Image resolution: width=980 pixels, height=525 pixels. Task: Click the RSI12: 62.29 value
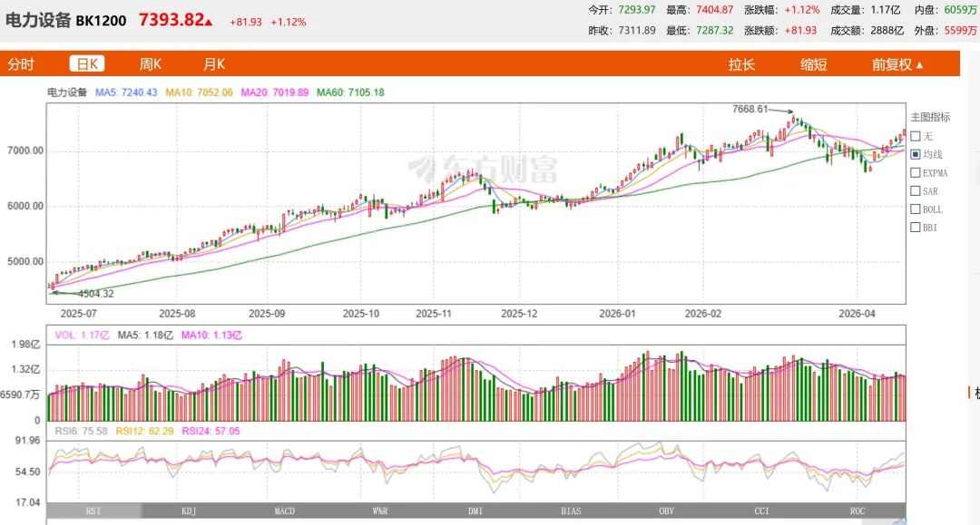coord(144,431)
